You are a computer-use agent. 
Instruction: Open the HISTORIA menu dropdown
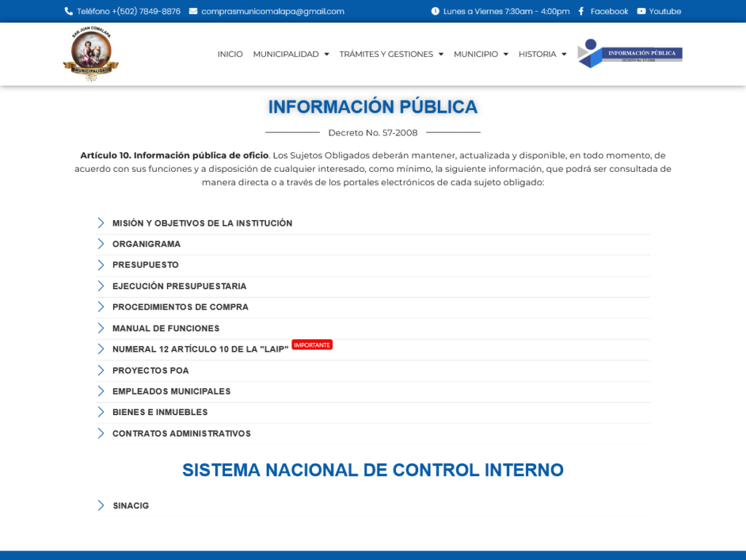click(x=542, y=54)
